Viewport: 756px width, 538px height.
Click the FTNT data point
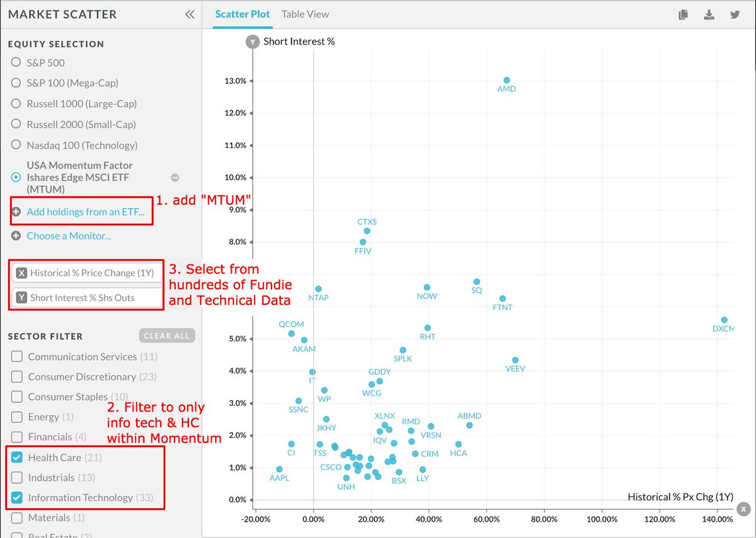[x=502, y=299]
